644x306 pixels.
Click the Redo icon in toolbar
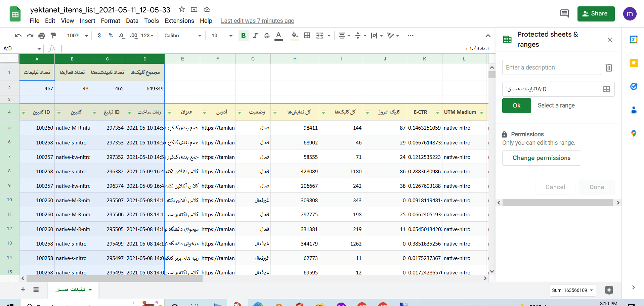30,36
